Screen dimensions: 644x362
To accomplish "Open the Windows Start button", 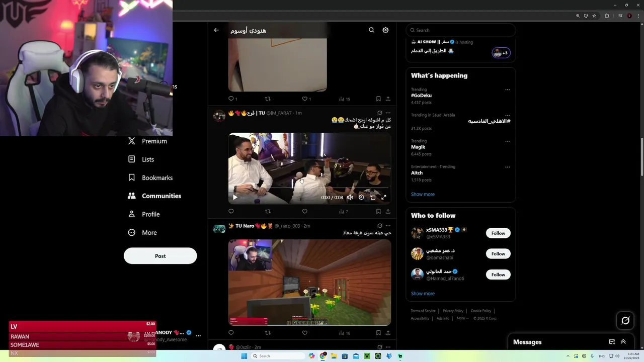I will point(244,356).
